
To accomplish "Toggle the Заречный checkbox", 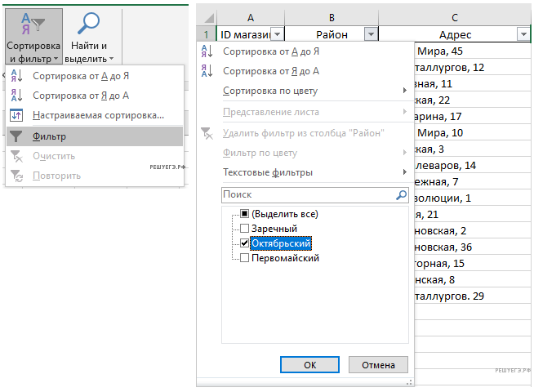I will point(245,229).
